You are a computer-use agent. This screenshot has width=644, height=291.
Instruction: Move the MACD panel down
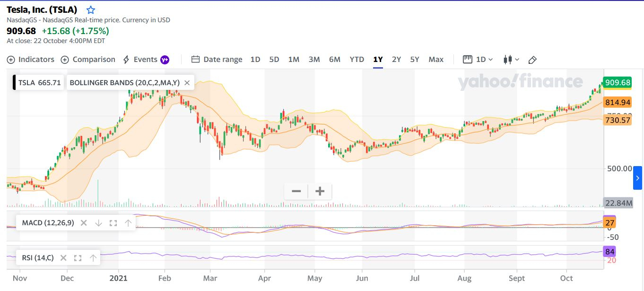98,223
